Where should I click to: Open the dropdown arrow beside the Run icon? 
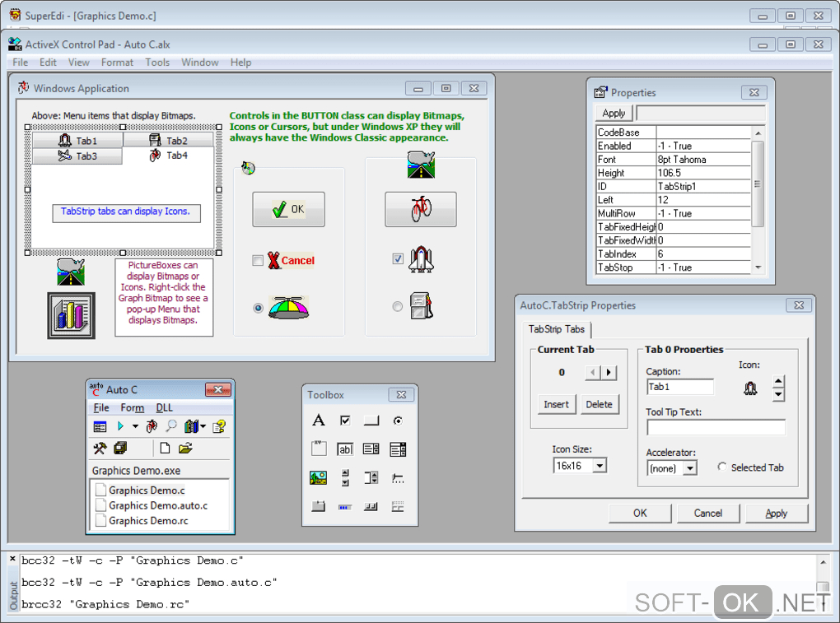click(x=135, y=426)
